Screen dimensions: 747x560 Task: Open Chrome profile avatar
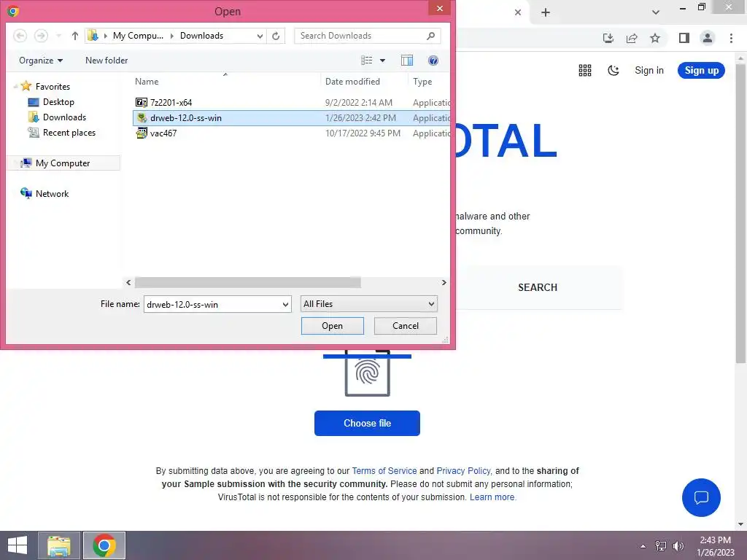[708, 38]
